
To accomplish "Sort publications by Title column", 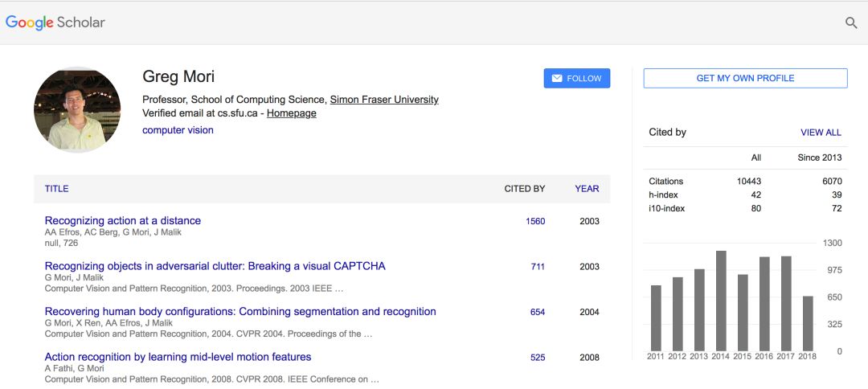I will coord(56,189).
